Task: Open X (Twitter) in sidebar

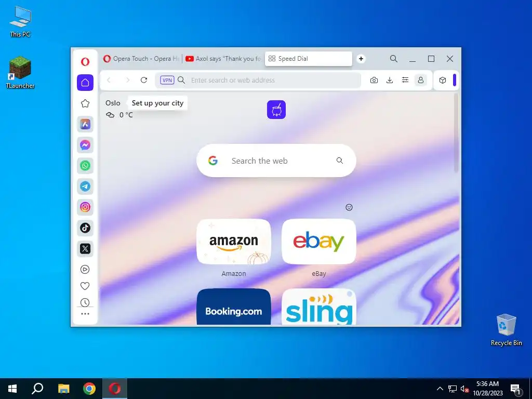Action: pos(85,249)
